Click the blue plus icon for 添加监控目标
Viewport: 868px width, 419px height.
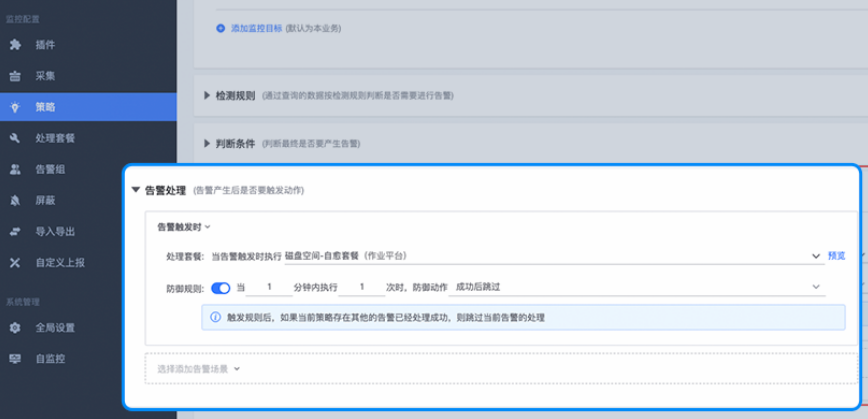coord(220,28)
